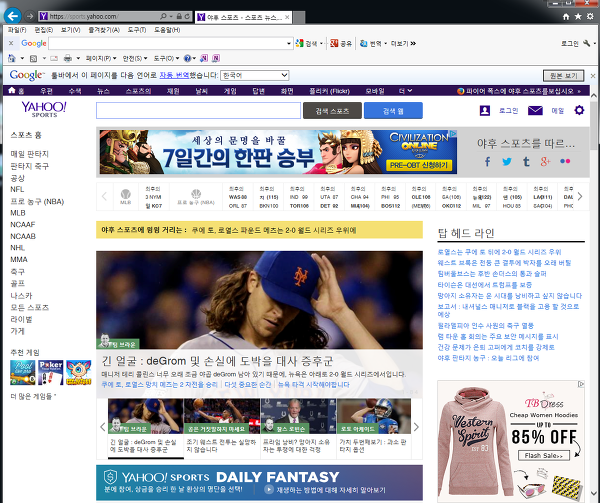
Task: Open the View (V) menu
Action: pos(70,30)
